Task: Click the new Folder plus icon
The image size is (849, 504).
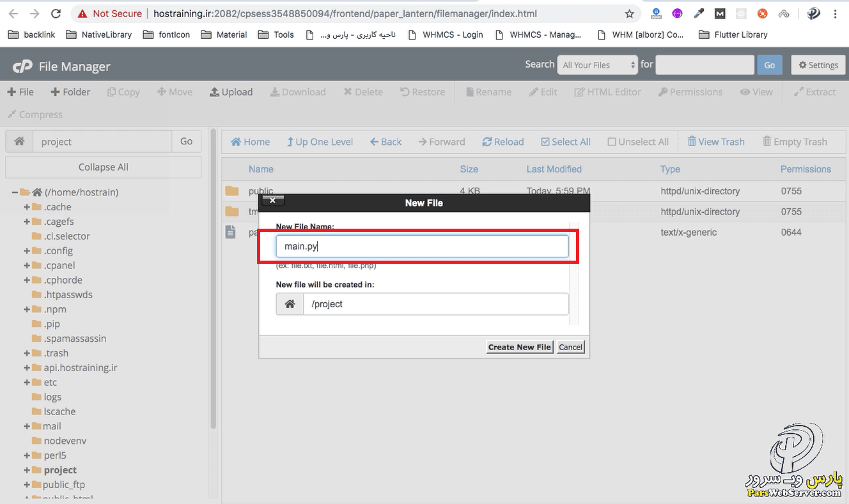Action: [56, 92]
